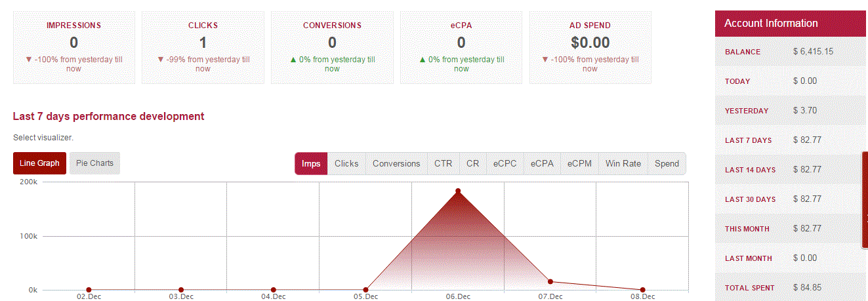Image resolution: width=868 pixels, height=301 pixels.
Task: Show the Spend metric graph
Action: (667, 163)
